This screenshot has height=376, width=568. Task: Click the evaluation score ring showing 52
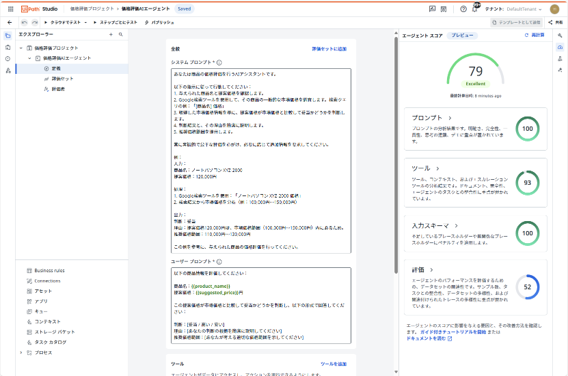(527, 287)
